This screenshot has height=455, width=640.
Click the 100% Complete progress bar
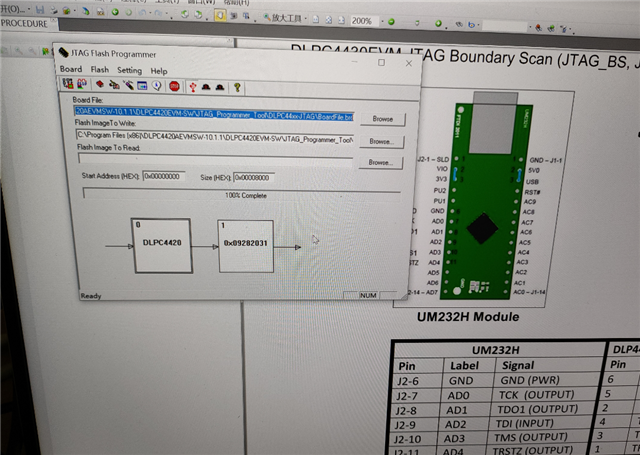tap(242, 195)
